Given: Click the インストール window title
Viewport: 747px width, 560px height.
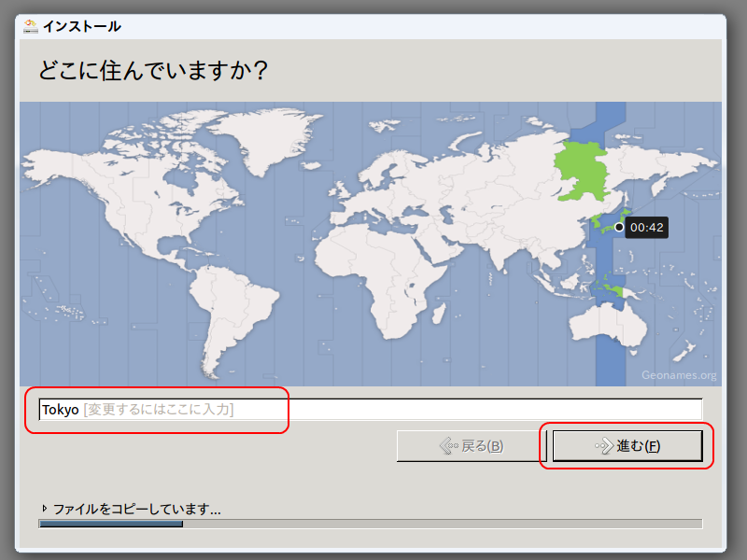Looking at the screenshot, I should (82, 26).
